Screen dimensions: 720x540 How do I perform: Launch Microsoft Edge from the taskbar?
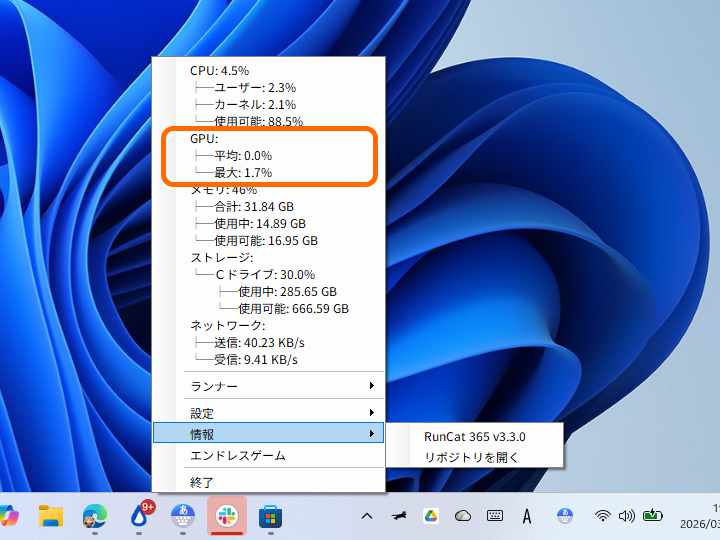pyautogui.click(x=95, y=516)
